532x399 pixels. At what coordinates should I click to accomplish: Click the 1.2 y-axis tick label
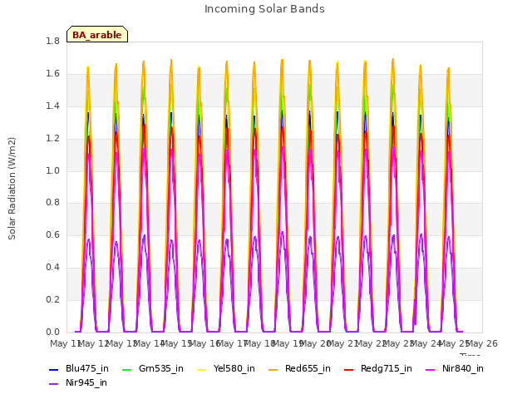pos(52,139)
